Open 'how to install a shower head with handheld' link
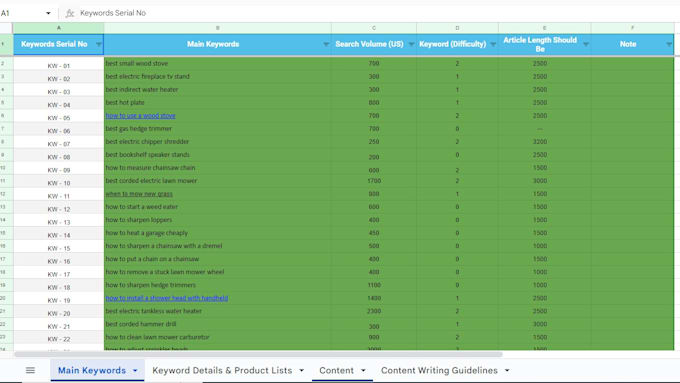Viewport: 680px width, 383px height. 167,298
